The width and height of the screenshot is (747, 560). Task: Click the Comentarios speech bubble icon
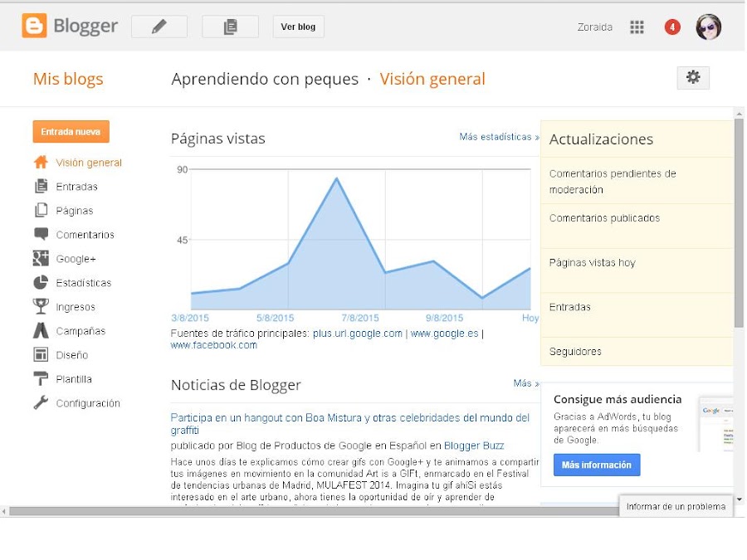point(41,234)
